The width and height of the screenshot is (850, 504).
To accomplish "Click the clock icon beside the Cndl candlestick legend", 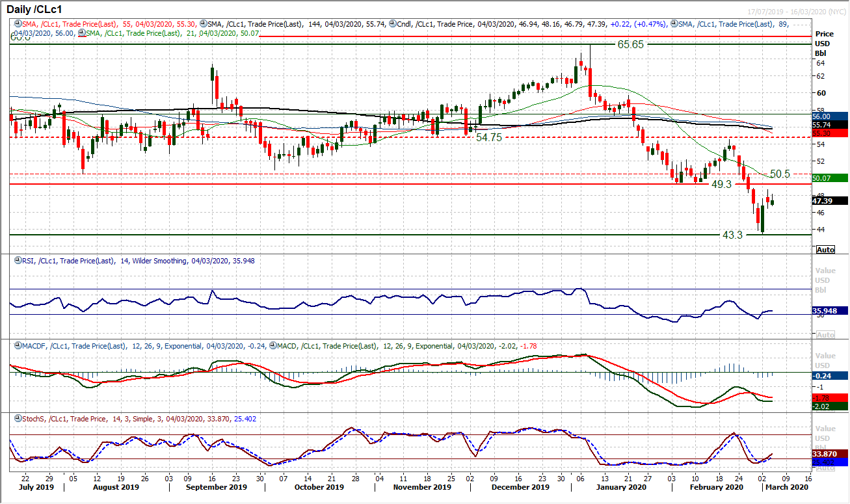I will [392, 24].
